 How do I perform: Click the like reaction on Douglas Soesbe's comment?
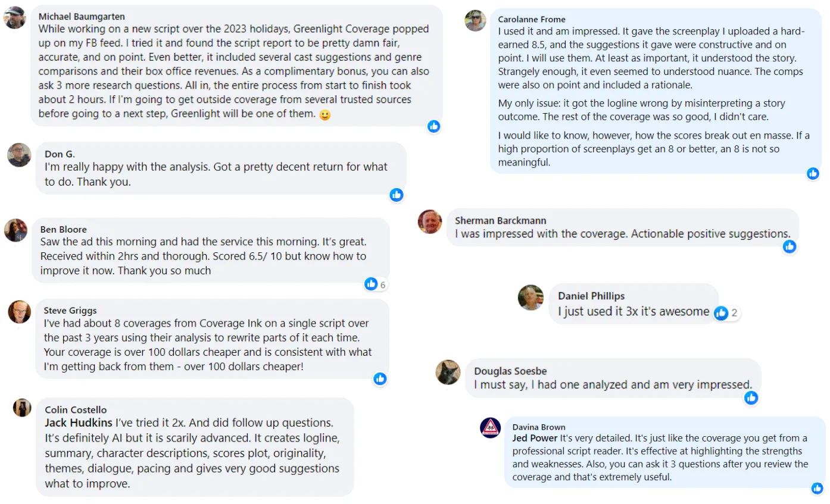751,397
